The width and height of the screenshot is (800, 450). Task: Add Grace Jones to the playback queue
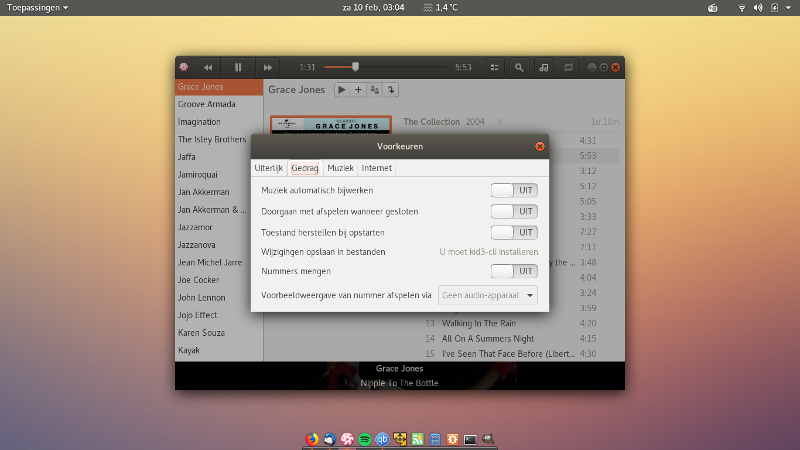[x=358, y=90]
